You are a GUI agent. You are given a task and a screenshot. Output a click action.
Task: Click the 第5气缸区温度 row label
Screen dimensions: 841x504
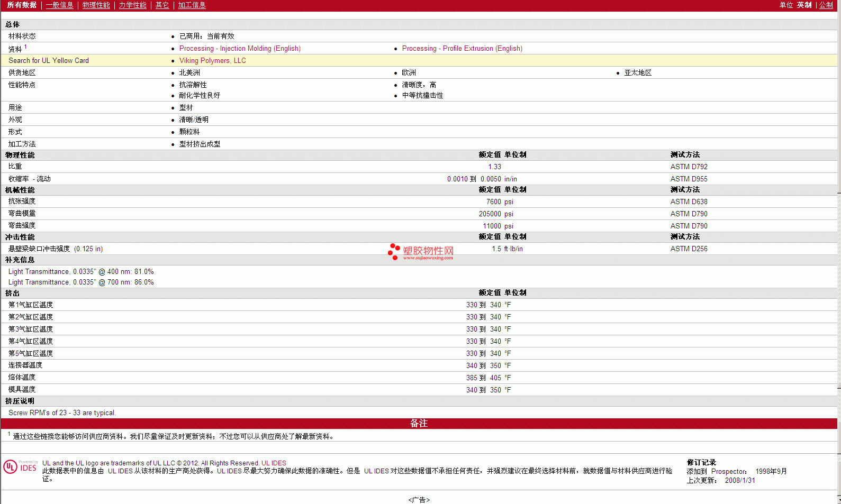[x=31, y=353]
